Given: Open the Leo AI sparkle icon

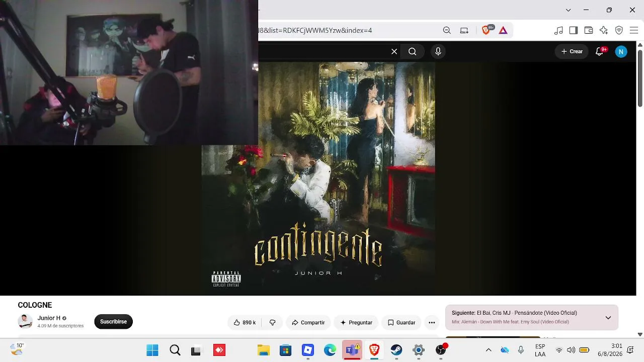Looking at the screenshot, I should [x=604, y=30].
